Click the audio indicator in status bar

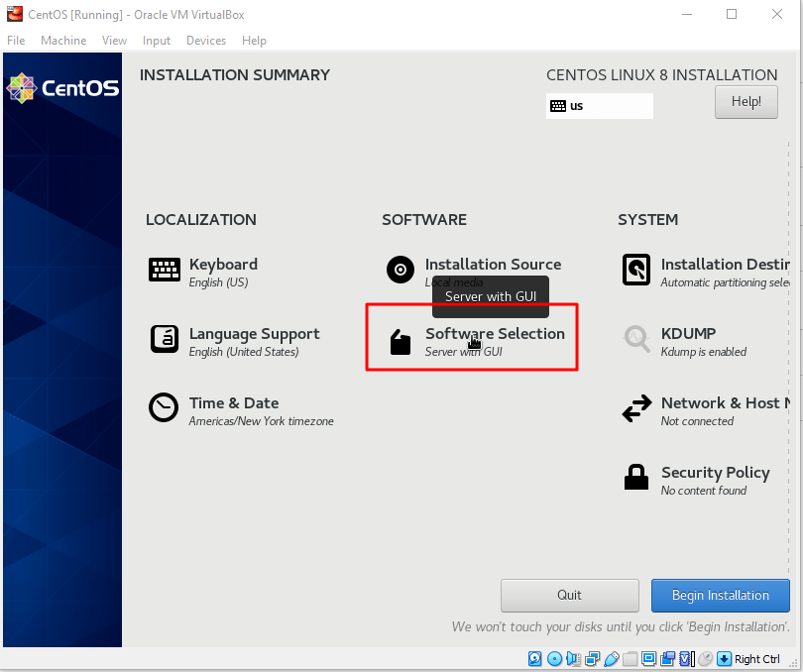pyautogui.click(x=573, y=659)
